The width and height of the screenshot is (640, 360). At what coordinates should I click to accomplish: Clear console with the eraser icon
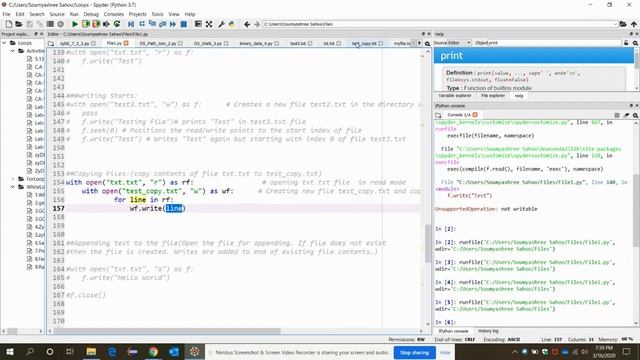click(x=626, y=116)
